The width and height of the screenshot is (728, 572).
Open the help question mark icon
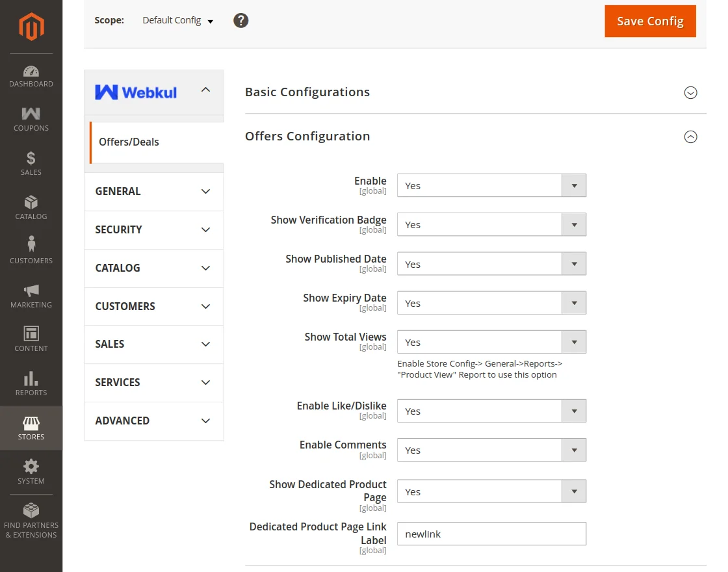pyautogui.click(x=240, y=20)
